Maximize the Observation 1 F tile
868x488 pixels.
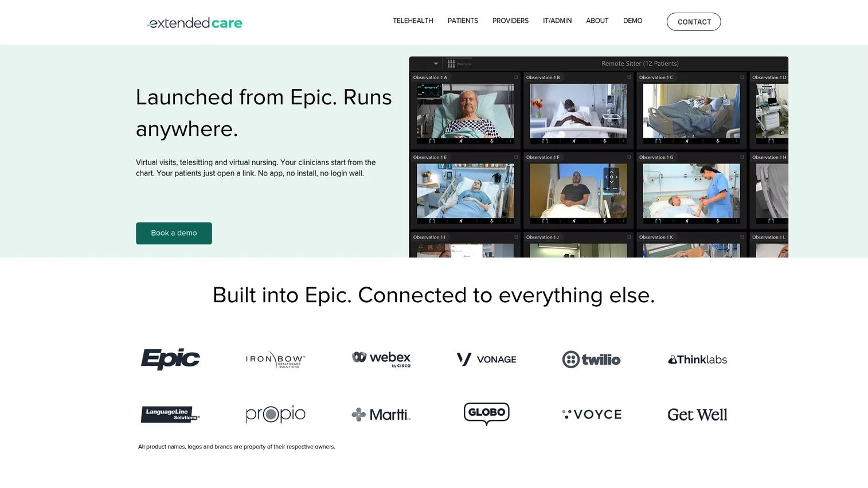tap(629, 157)
